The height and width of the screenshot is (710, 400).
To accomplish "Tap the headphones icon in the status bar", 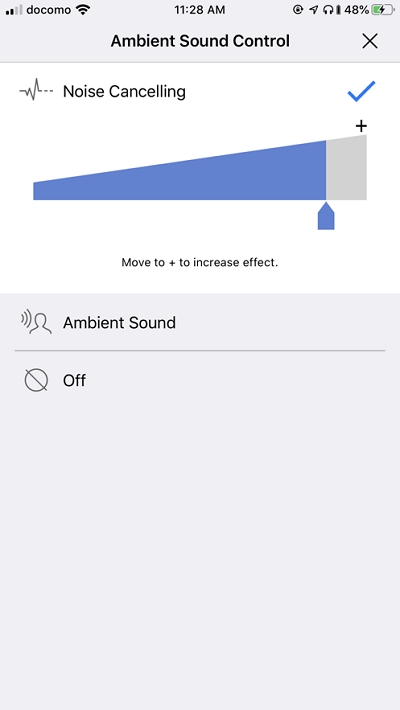I will 328,10.
